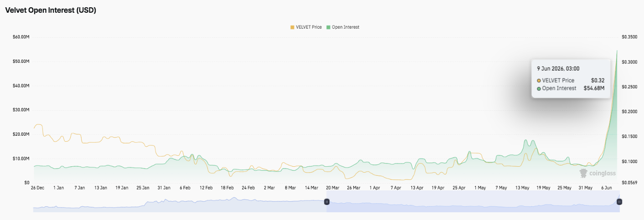
Task: Toggle the VELVET Price legend series
Action: coord(306,27)
